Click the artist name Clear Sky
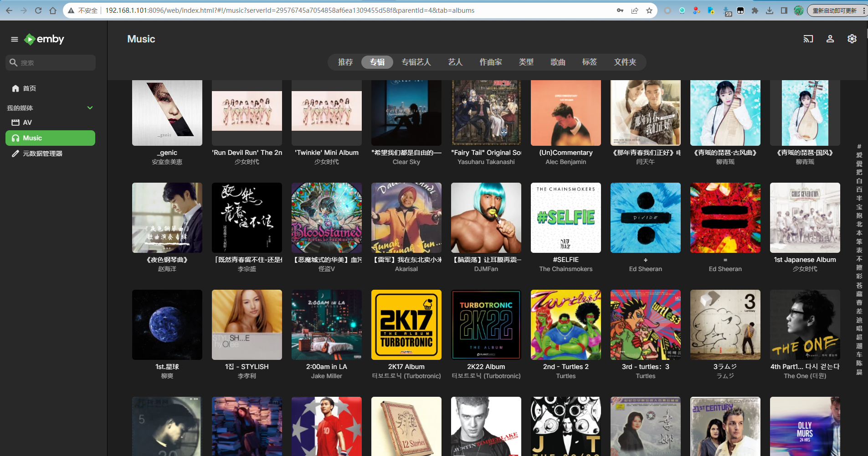The width and height of the screenshot is (868, 456). [406, 162]
